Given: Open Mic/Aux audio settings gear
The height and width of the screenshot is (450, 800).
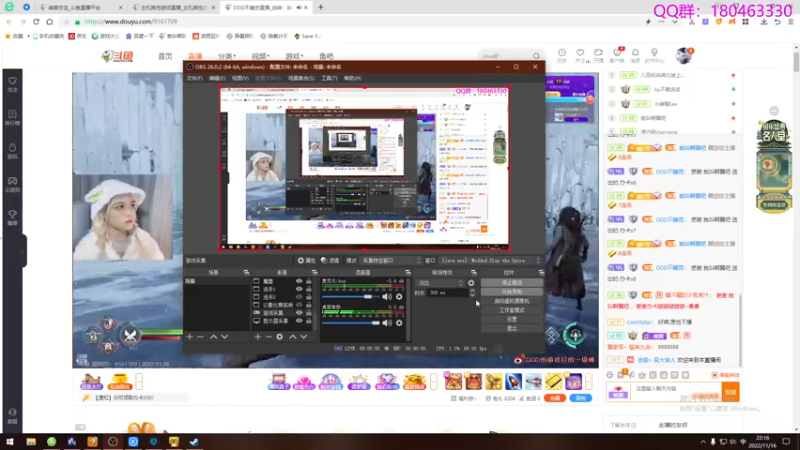Looking at the screenshot, I should pos(399,296).
